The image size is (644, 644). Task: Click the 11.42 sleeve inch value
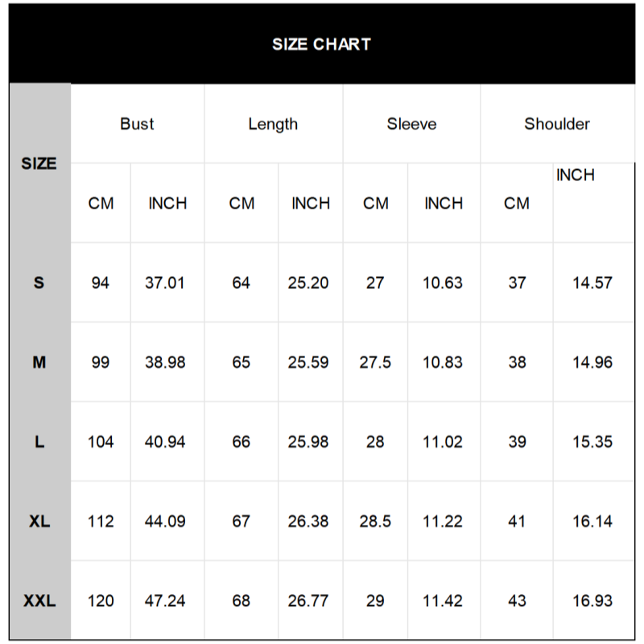(443, 601)
